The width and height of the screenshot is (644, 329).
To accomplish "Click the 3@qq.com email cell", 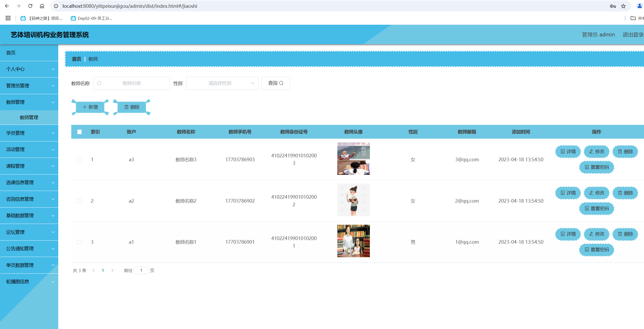I will (467, 160).
